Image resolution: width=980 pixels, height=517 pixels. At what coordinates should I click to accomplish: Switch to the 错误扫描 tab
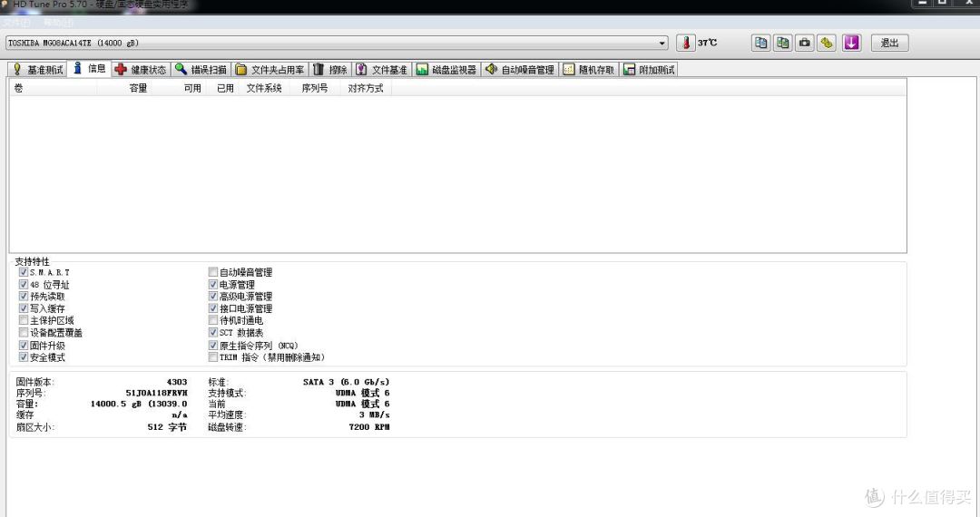click(x=201, y=70)
